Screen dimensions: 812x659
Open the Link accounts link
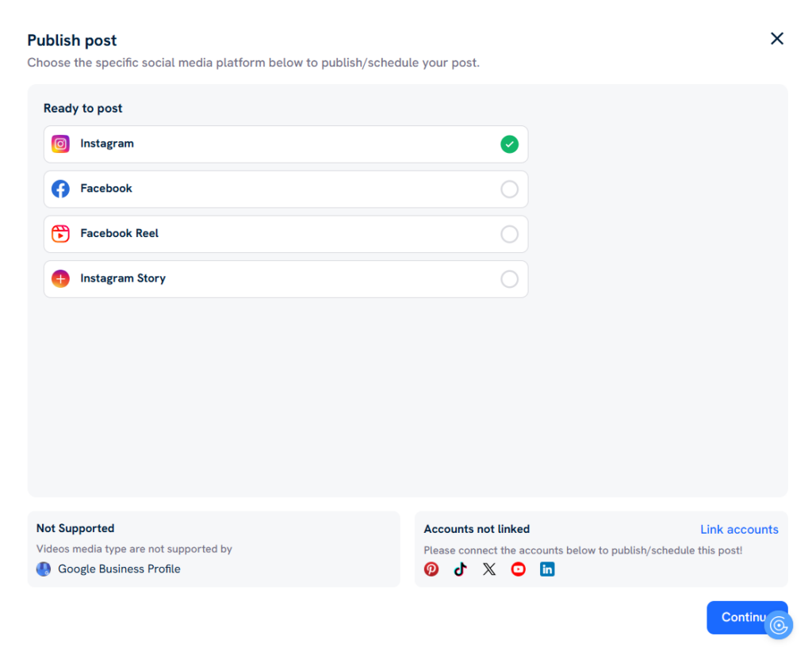[x=739, y=530]
